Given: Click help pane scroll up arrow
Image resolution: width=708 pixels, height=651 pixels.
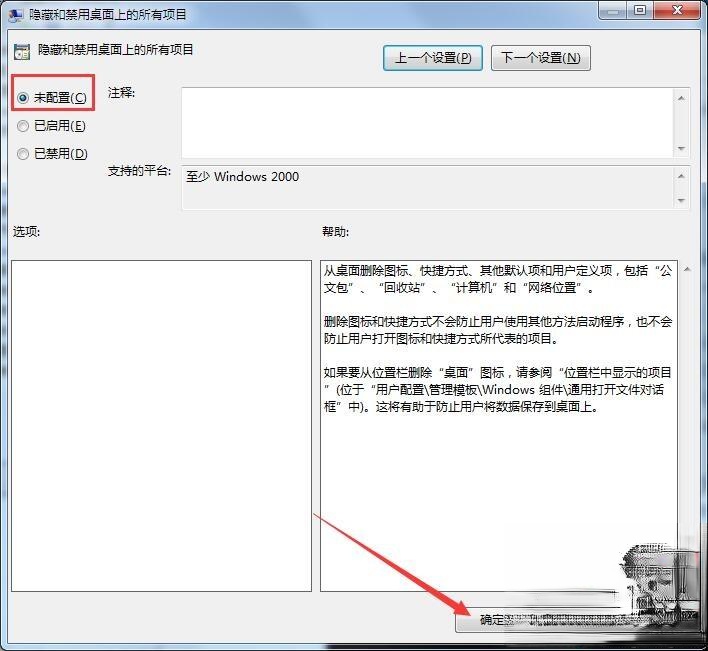Looking at the screenshot, I should click(687, 270).
